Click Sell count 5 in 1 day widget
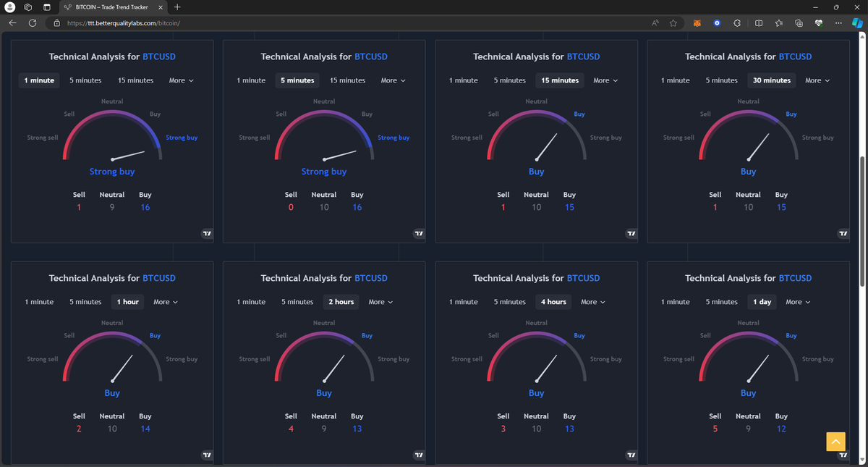 [715, 429]
